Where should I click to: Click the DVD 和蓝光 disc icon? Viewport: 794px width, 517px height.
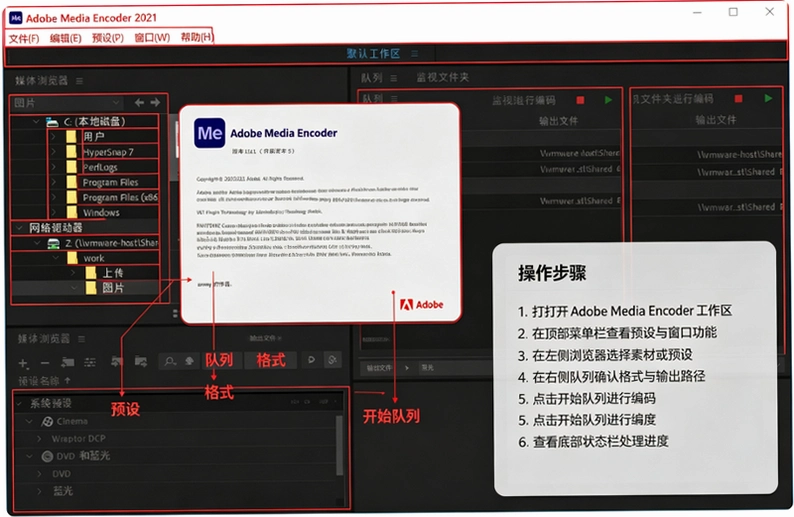tap(47, 456)
